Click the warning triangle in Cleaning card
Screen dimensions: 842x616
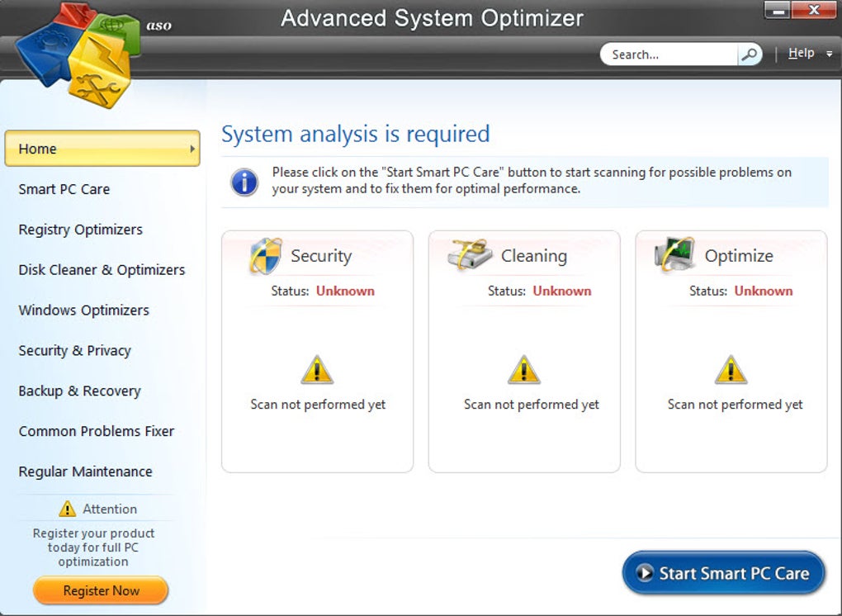[523, 370]
